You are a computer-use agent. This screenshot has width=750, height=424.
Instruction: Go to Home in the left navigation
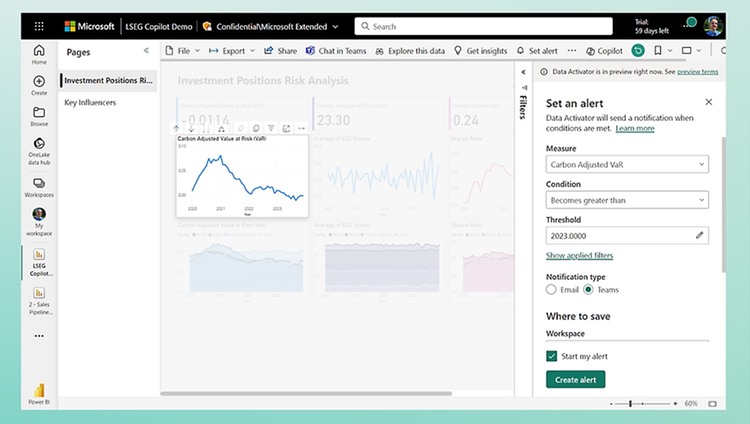click(x=39, y=54)
